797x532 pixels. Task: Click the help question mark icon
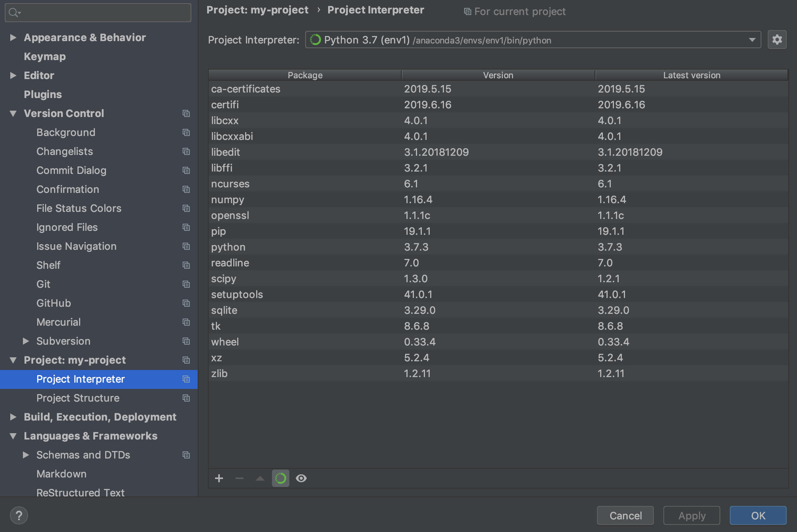coord(19,515)
